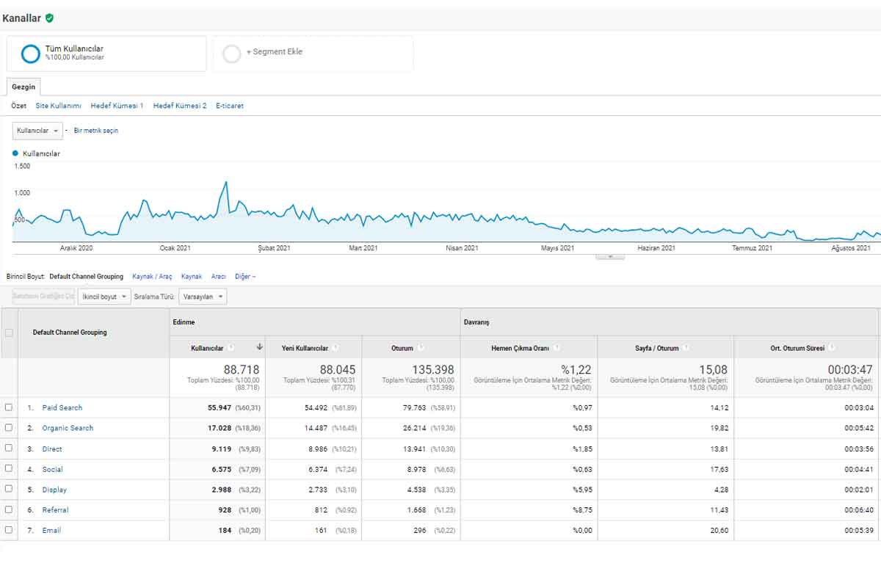
Task: Click the sort arrow in Kullanıcılar column
Action: [x=259, y=347]
